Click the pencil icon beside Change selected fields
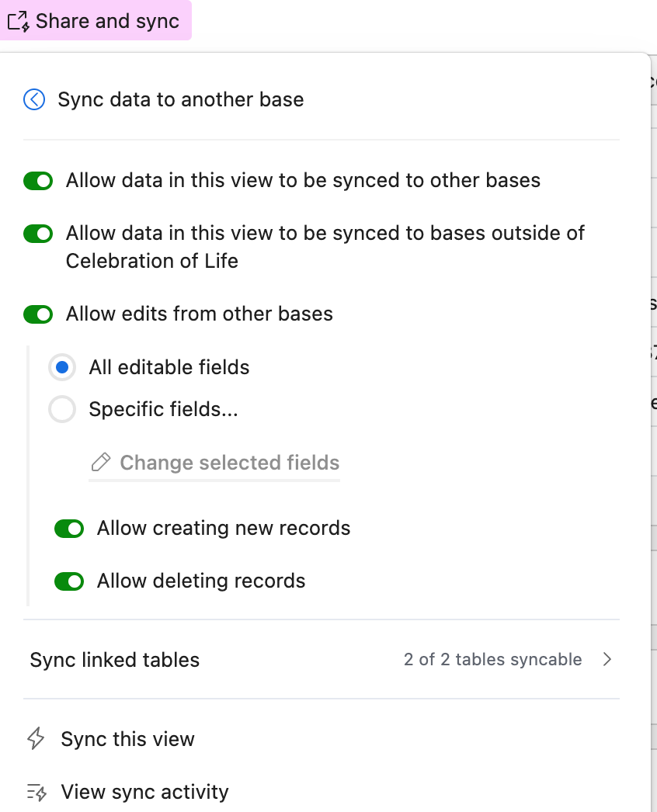 [100, 463]
